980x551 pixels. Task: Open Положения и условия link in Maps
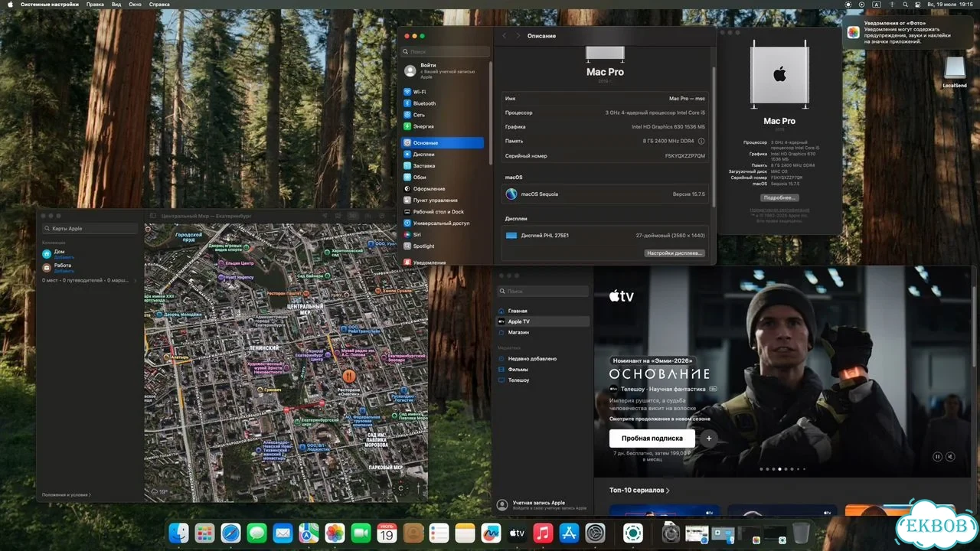tap(66, 494)
